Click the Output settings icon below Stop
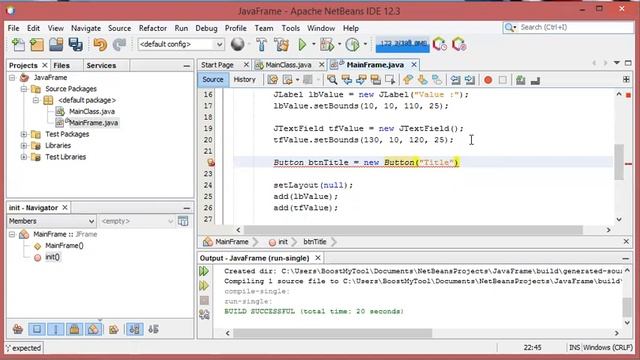The height and width of the screenshot is (360, 640). (x=204, y=314)
